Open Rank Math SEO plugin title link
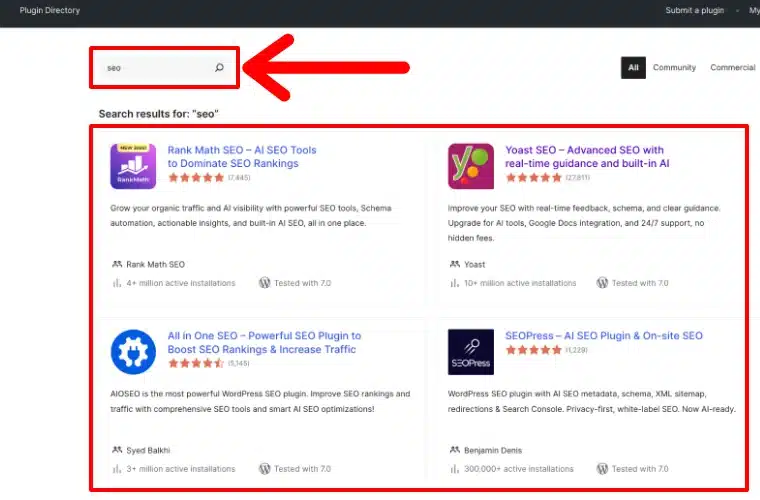Image resolution: width=760 pixels, height=500 pixels. [x=242, y=156]
